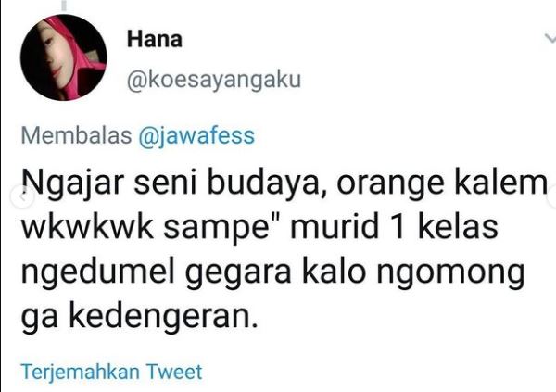Click the text murid 1 kelas
The image size is (556, 392).
pos(394,227)
